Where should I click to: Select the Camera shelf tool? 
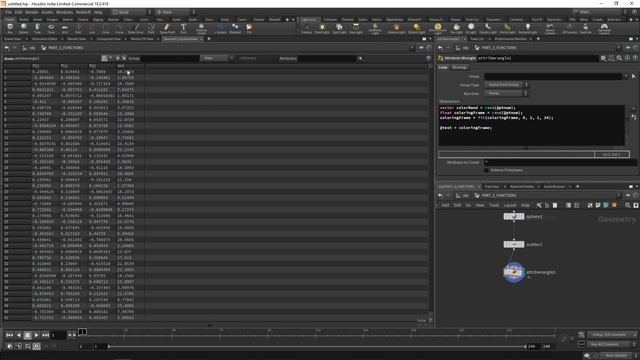click(x=306, y=28)
